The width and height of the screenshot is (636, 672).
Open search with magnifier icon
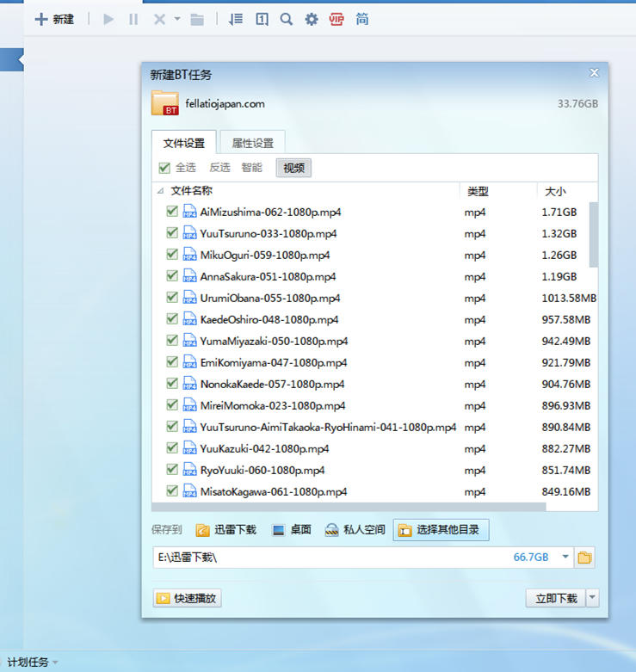pyautogui.click(x=287, y=19)
